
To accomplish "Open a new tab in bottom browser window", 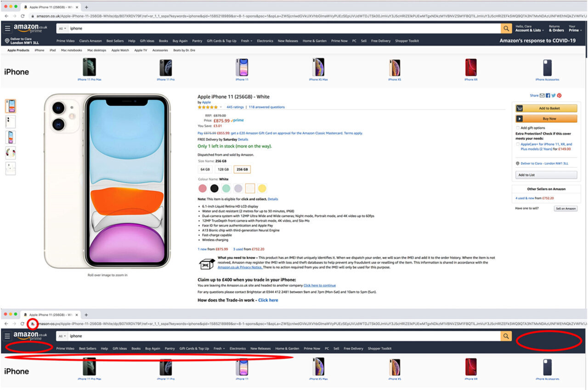I will (x=86, y=315).
